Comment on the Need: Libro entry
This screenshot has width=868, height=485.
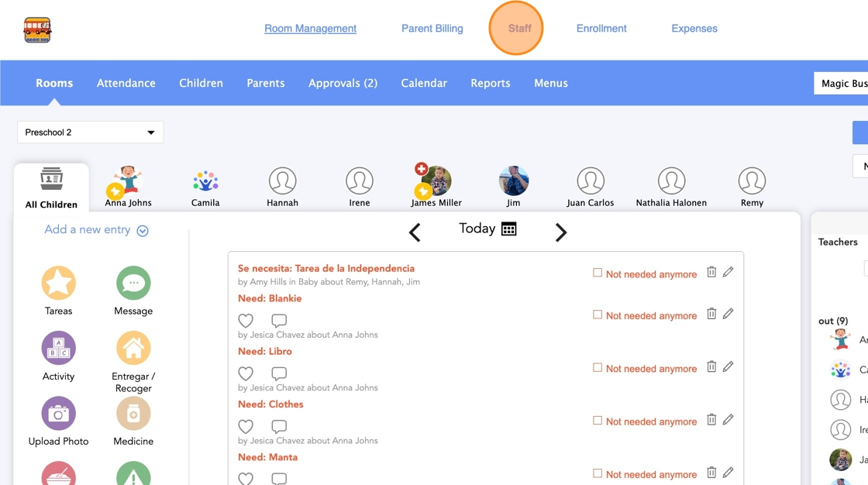click(x=279, y=373)
